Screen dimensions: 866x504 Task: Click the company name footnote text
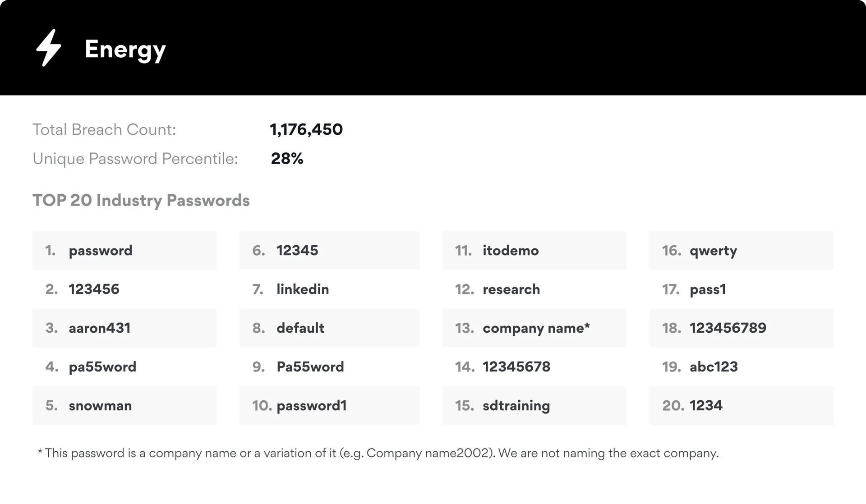click(x=378, y=453)
